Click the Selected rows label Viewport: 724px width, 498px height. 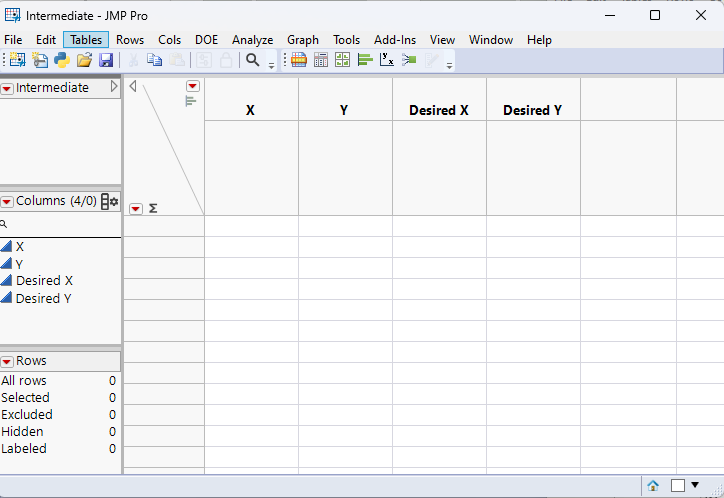(x=25, y=398)
